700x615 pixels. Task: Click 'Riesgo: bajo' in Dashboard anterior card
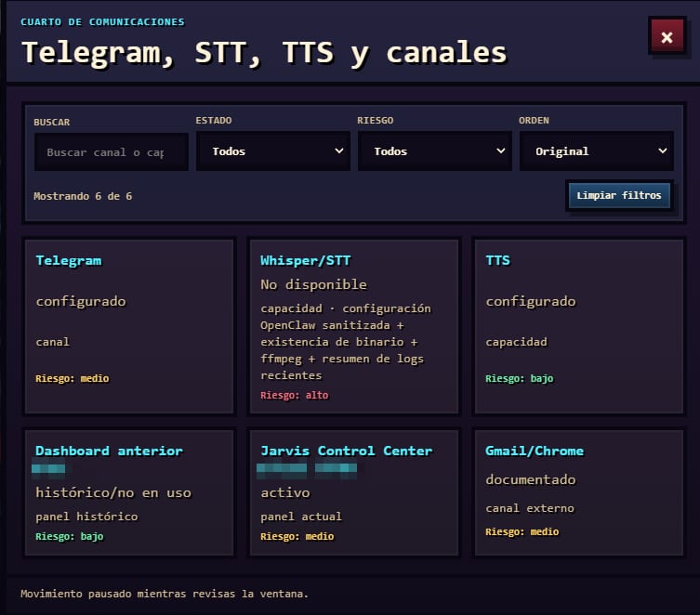(x=70, y=536)
